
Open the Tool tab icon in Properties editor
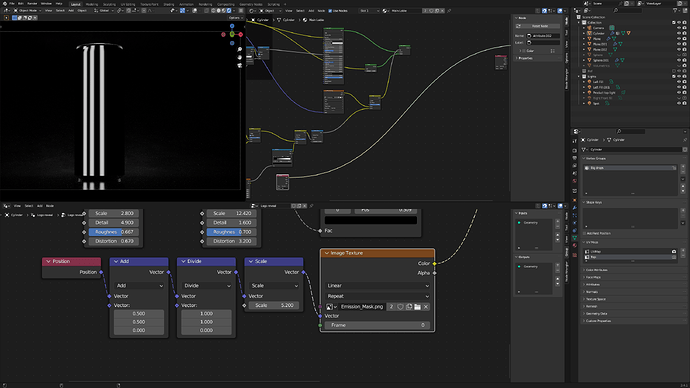tap(575, 141)
